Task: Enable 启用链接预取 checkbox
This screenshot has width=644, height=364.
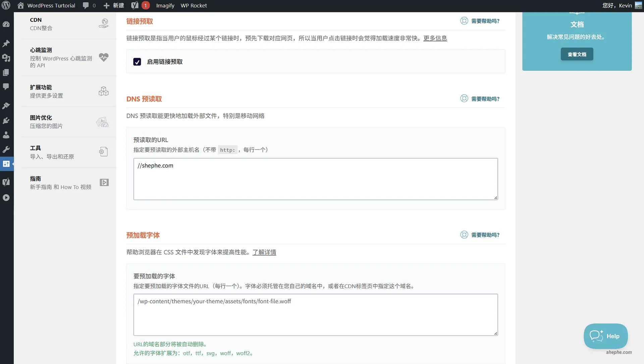Action: pyautogui.click(x=137, y=62)
